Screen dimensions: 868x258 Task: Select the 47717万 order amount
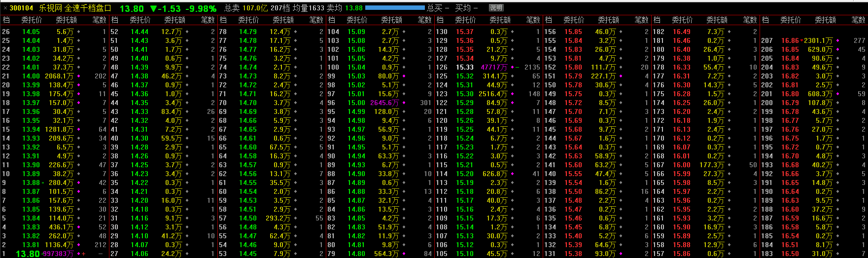[494, 67]
